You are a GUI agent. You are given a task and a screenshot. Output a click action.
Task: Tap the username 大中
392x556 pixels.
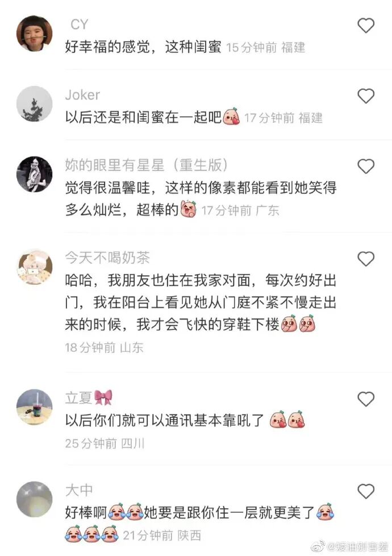[x=79, y=490]
